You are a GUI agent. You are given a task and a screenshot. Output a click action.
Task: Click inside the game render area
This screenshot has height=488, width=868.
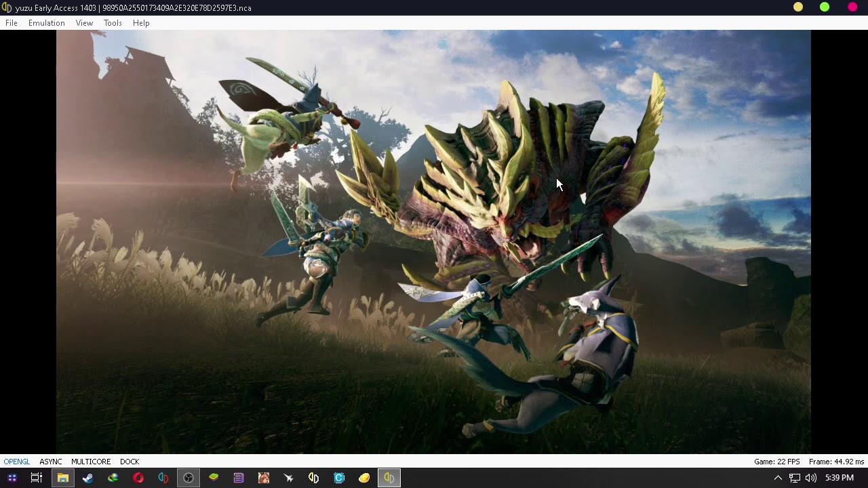click(434, 242)
